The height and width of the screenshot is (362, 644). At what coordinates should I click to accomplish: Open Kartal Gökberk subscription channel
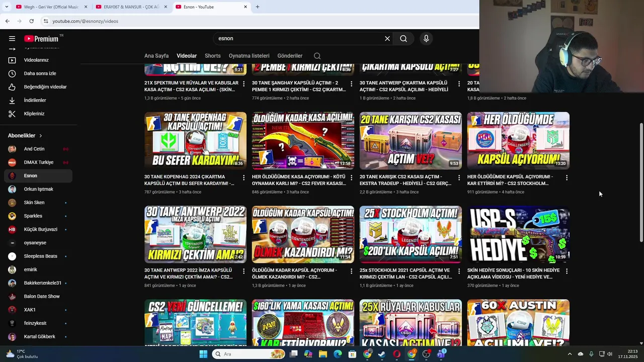click(x=38, y=336)
